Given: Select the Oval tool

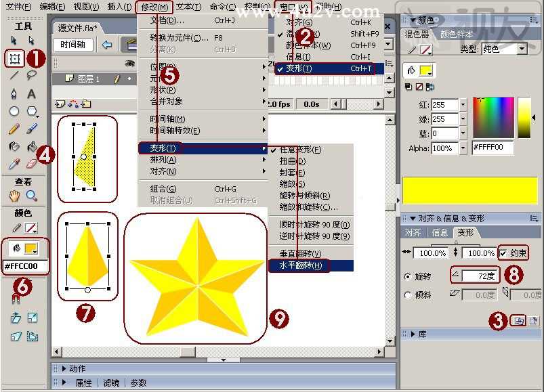Looking at the screenshot, I should coord(14,111).
